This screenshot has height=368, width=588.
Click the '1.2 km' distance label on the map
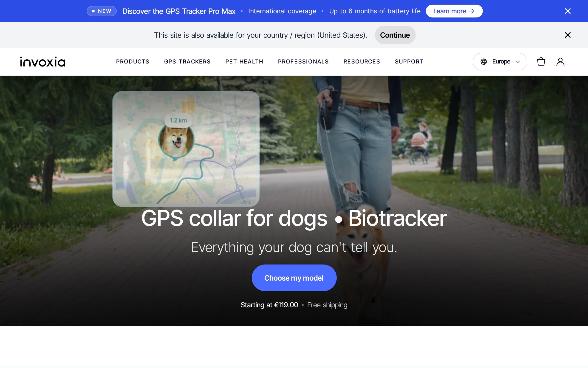tap(178, 120)
